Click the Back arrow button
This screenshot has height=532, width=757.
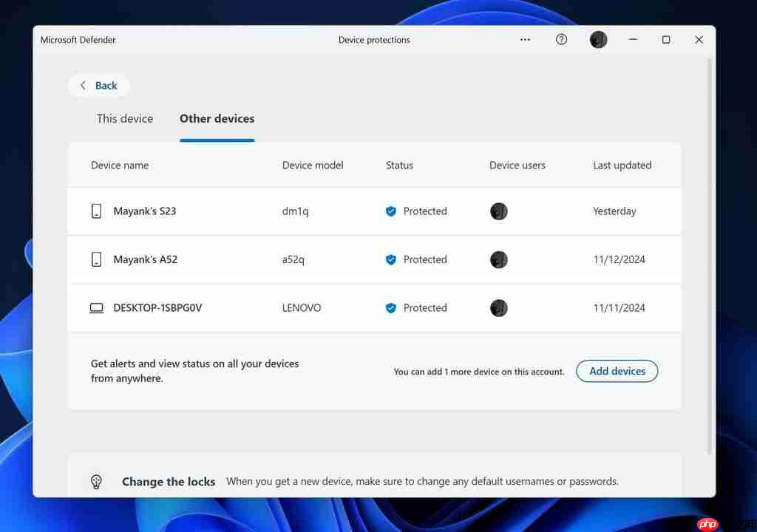pyautogui.click(x=99, y=86)
